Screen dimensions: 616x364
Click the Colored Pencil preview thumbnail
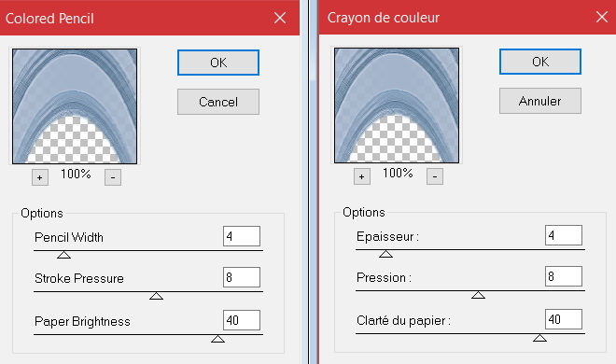(x=75, y=106)
